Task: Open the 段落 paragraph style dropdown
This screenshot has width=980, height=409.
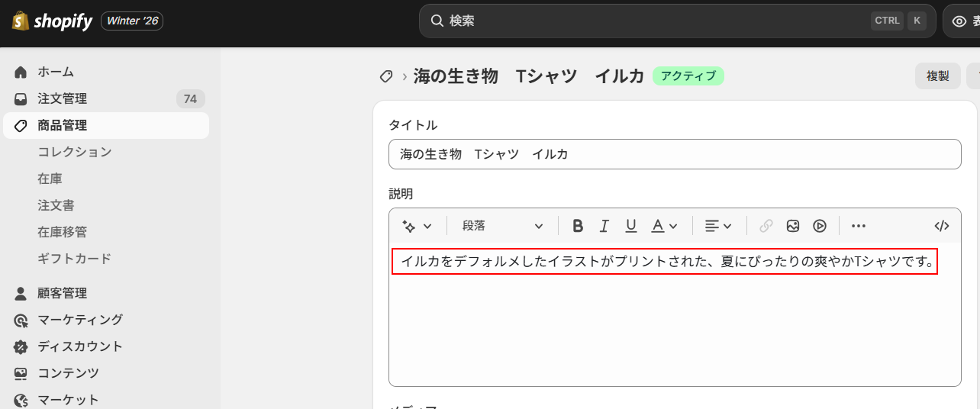Action: [503, 226]
